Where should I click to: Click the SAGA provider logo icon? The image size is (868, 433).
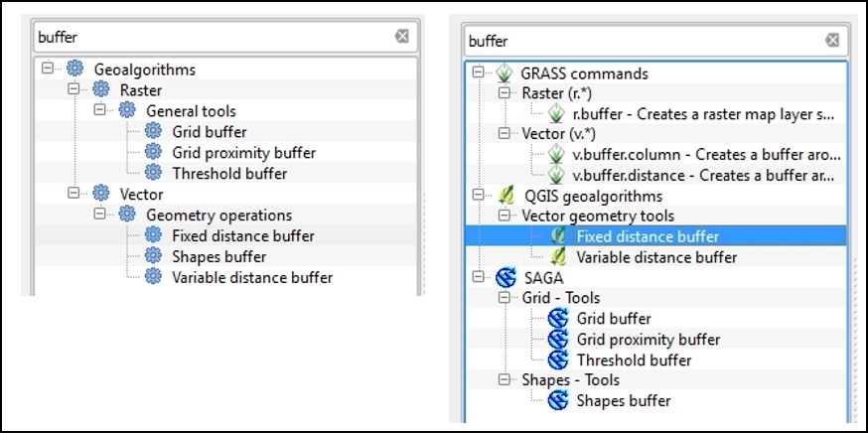point(506,277)
